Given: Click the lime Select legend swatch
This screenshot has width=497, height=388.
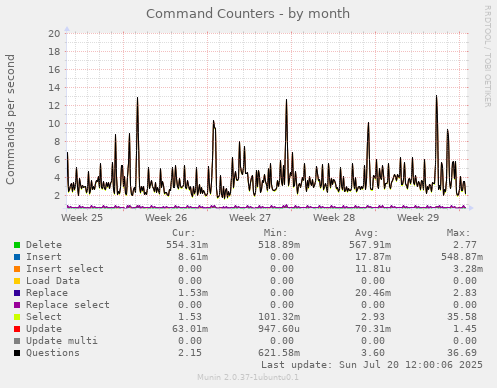Looking at the screenshot, I should click(x=17, y=317).
